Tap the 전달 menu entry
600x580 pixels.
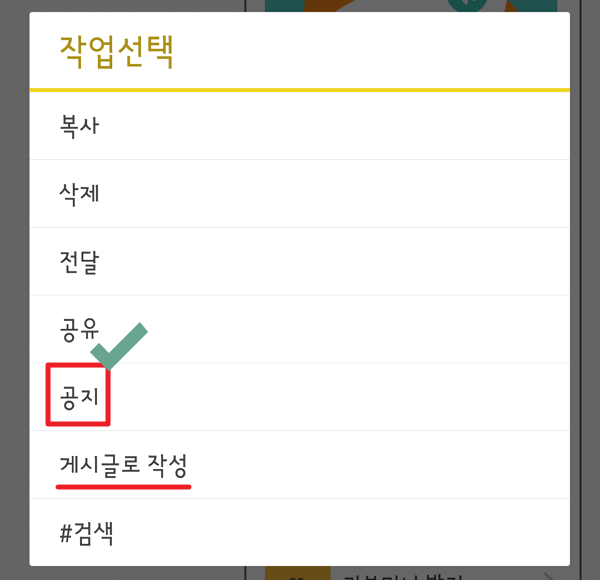click(299, 262)
